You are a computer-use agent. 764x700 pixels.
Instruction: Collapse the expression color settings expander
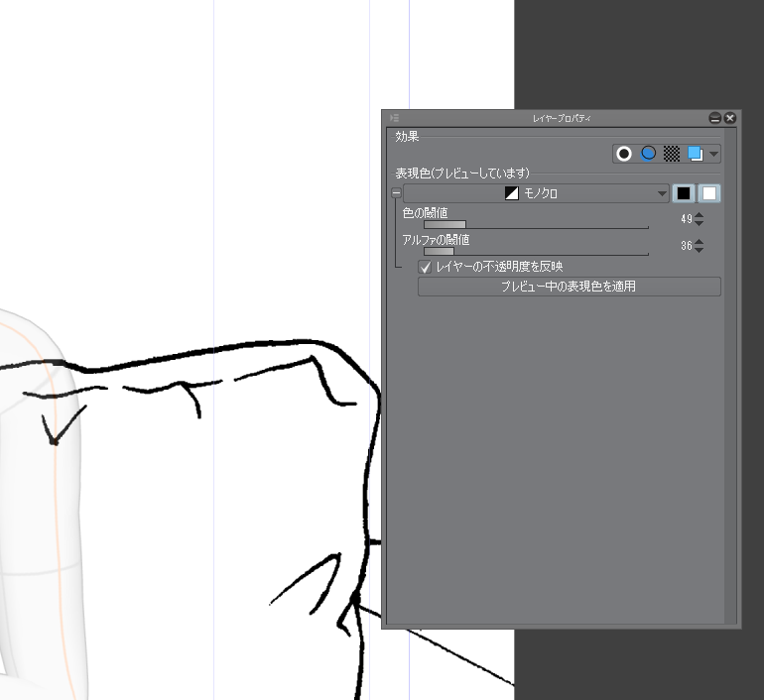(x=397, y=193)
